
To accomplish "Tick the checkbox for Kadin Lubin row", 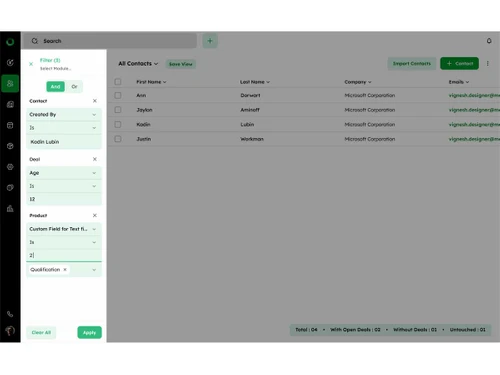I will 118,124.
